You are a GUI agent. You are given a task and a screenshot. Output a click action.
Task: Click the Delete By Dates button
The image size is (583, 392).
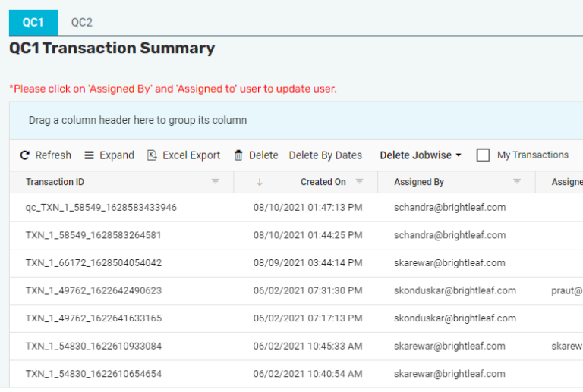point(325,155)
